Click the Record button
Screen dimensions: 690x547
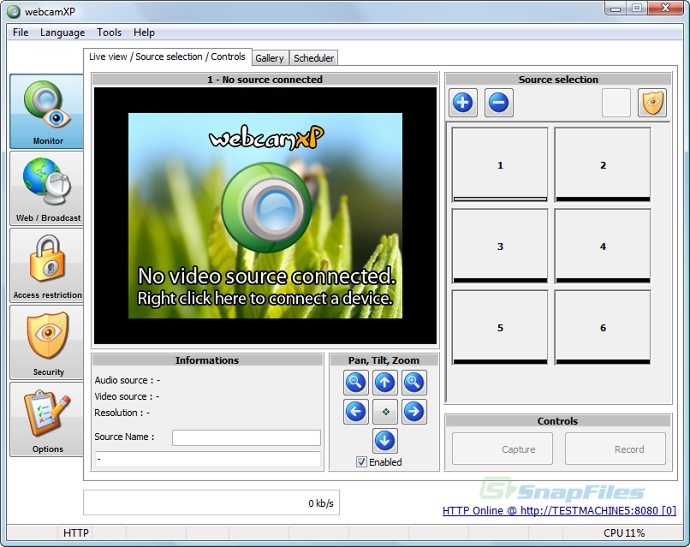pos(615,449)
